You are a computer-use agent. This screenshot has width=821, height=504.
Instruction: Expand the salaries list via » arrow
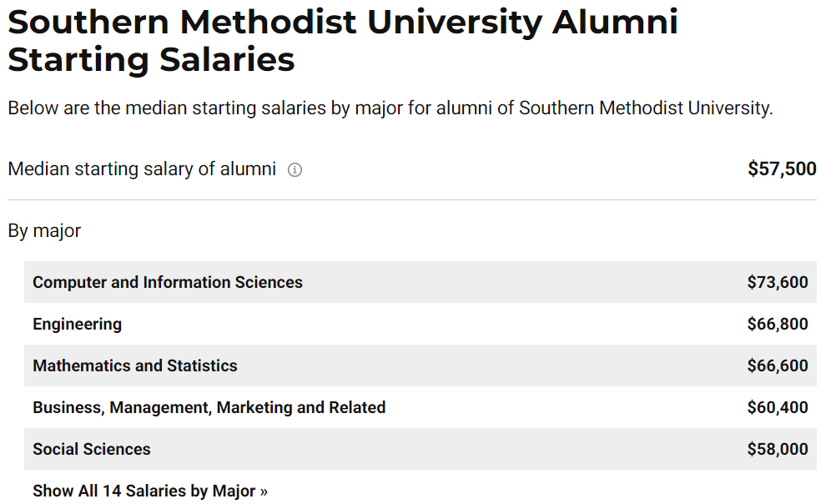pos(264,491)
